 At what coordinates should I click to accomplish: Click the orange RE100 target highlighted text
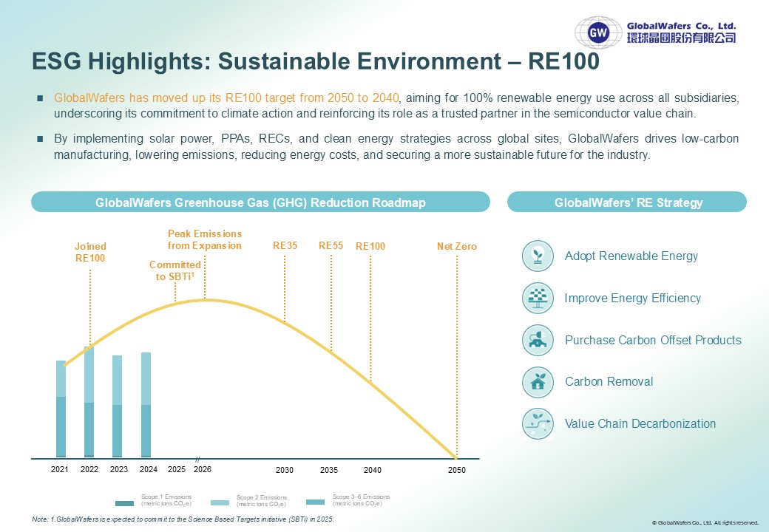[x=226, y=98]
